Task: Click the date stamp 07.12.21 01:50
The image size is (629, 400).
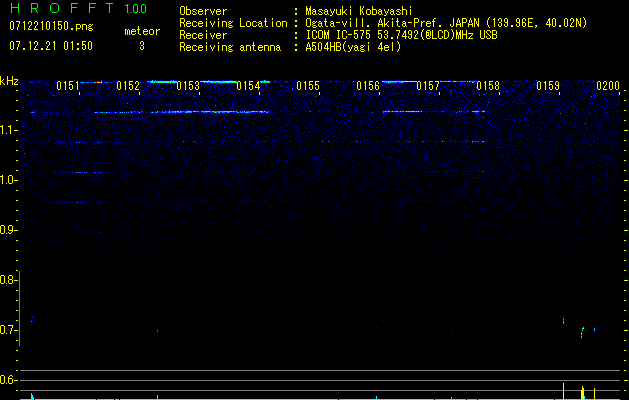Action: 51,46
